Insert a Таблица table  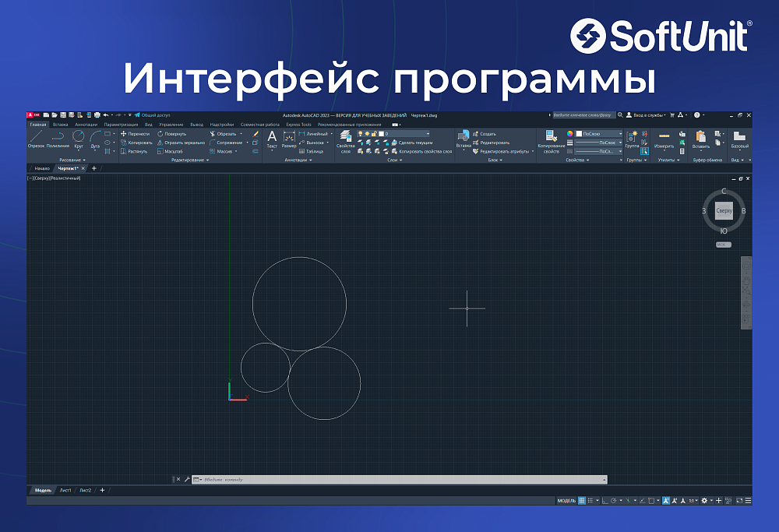tap(311, 151)
